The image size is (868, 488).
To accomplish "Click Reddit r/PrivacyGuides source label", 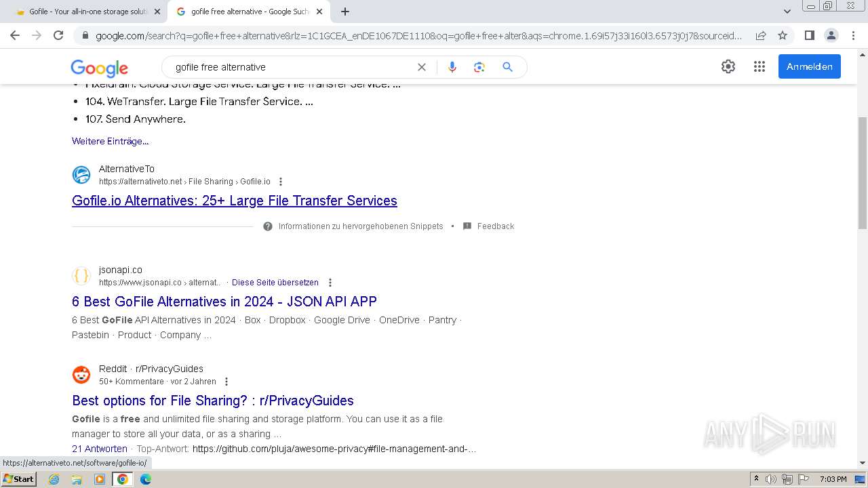I will click(151, 369).
